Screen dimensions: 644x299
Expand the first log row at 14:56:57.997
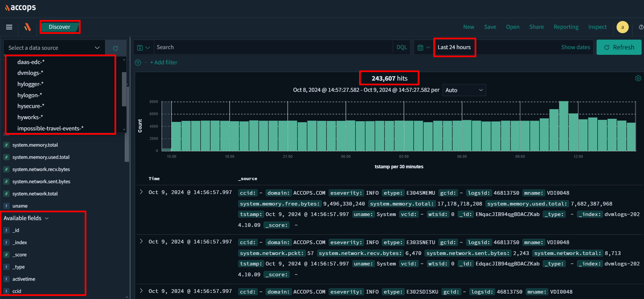coord(141,192)
